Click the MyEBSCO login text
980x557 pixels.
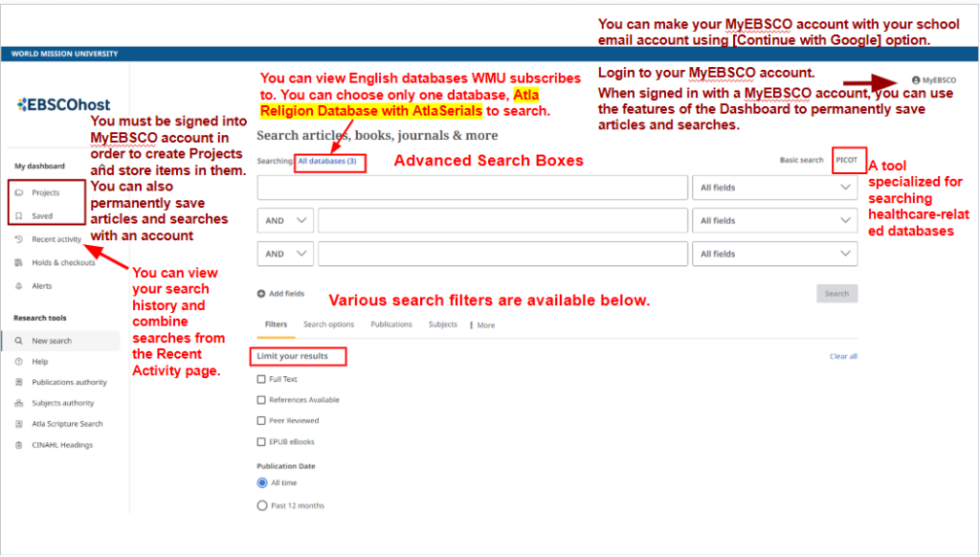pos(940,80)
